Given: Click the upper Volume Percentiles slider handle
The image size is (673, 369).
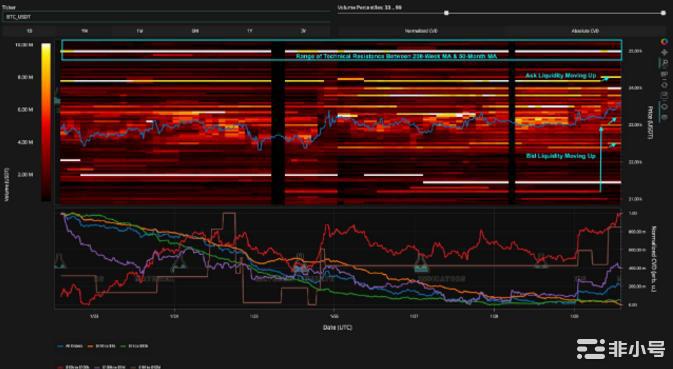Looking at the screenshot, I should coord(663,13).
